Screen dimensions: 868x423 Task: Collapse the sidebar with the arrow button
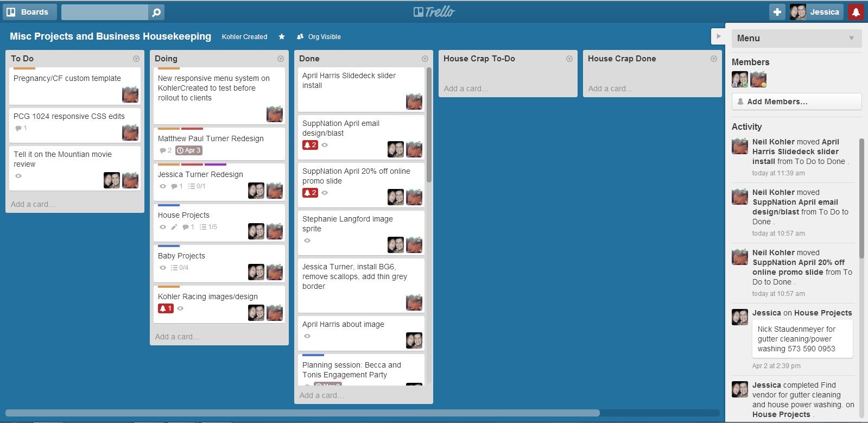pos(719,36)
